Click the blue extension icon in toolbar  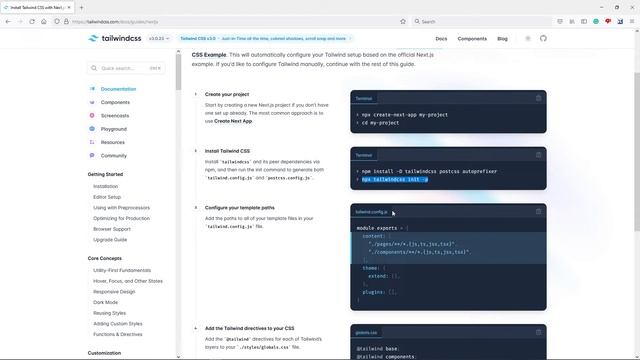click(x=620, y=21)
